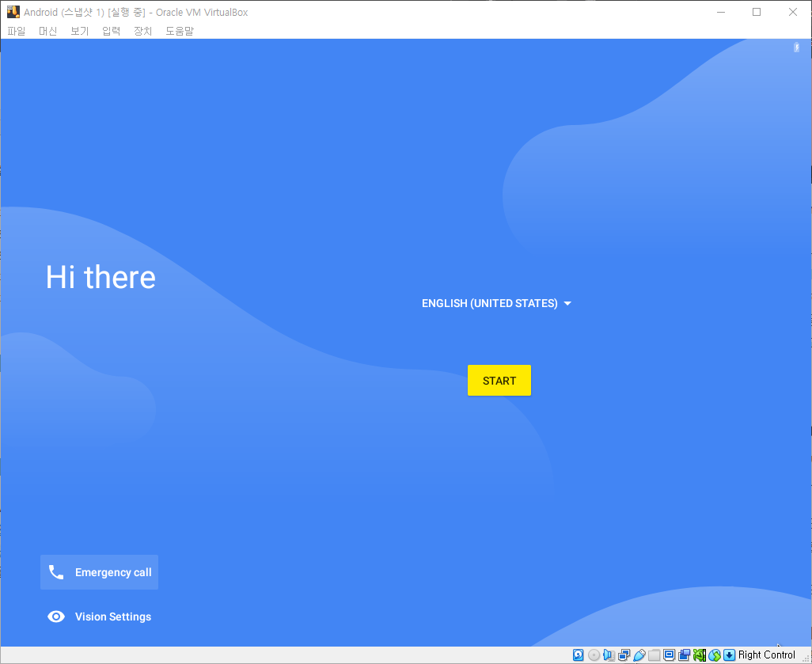Toggle the mouse integration status icon
The width and height of the screenshot is (812, 664).
pos(715,655)
